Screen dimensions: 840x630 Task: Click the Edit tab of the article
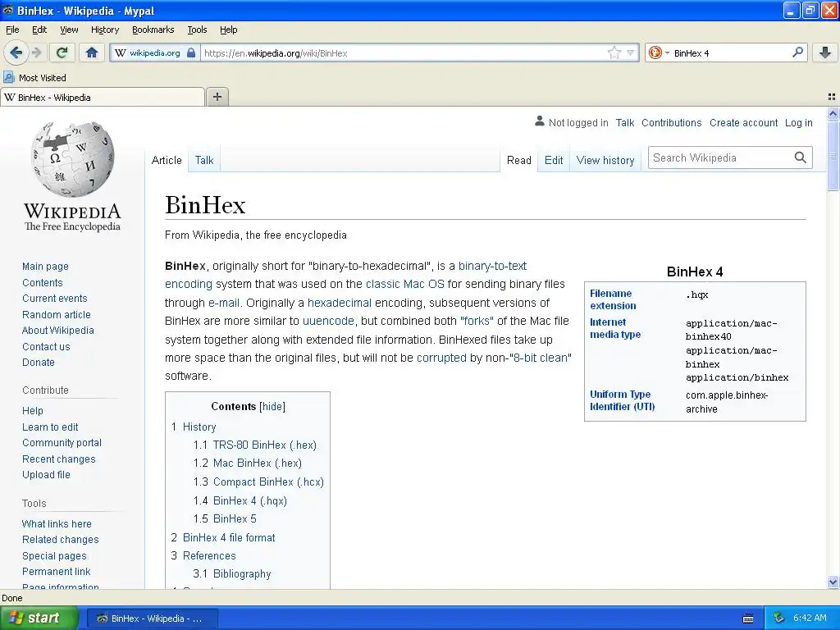pos(554,160)
